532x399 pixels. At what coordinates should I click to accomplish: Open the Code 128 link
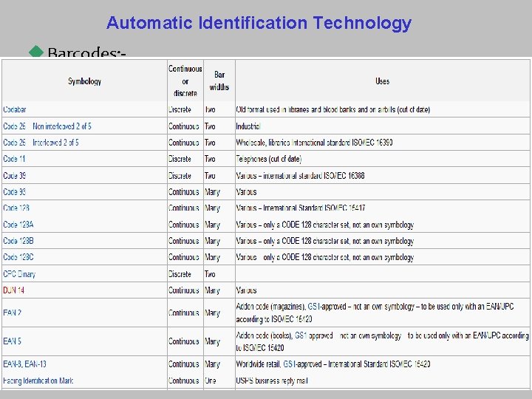(16, 208)
